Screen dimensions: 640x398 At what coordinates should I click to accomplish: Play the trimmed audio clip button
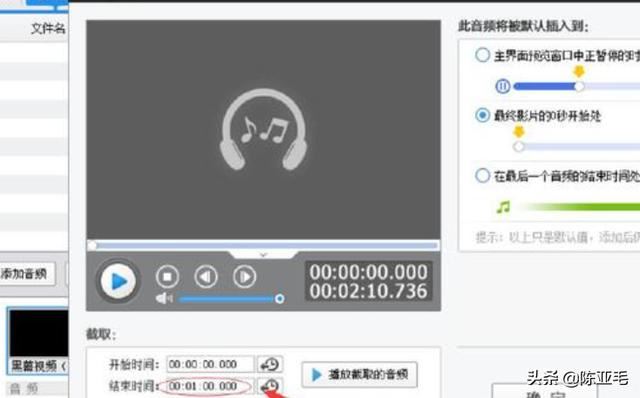[x=359, y=374]
